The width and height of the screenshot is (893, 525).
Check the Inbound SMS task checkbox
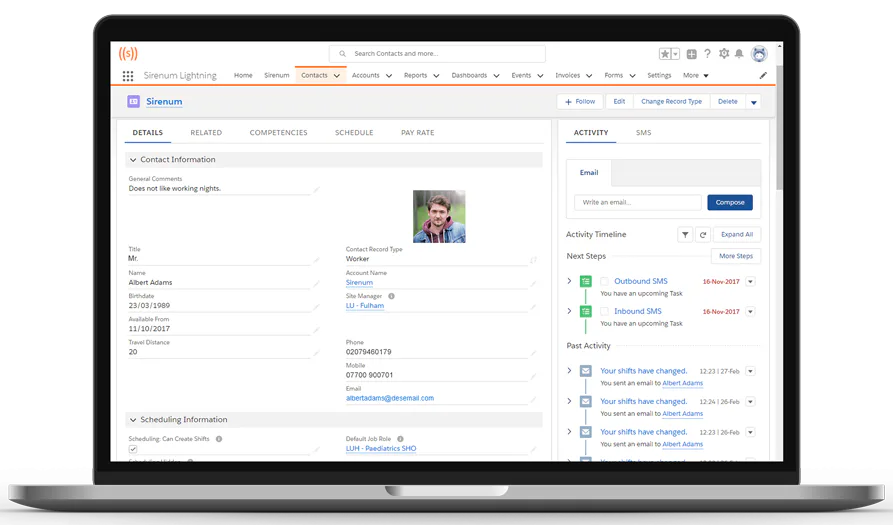coord(604,311)
